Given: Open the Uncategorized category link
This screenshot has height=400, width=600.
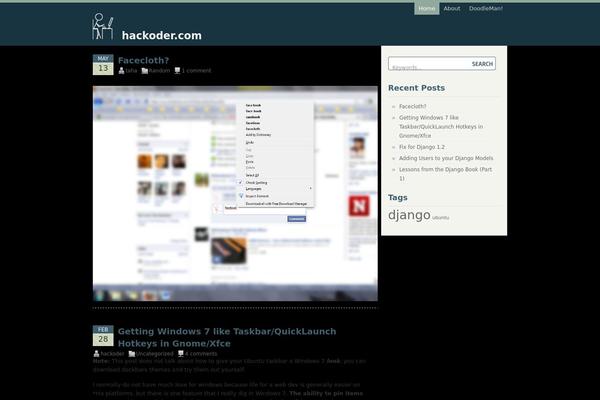Looking at the screenshot, I should coord(154,354).
